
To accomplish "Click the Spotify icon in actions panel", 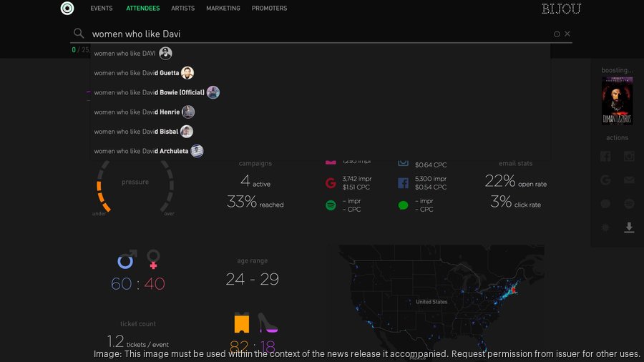I will tap(629, 204).
